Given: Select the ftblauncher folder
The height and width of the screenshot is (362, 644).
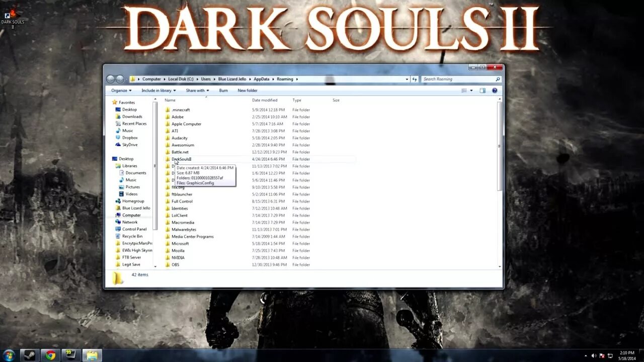Looking at the screenshot, I should (x=182, y=194).
